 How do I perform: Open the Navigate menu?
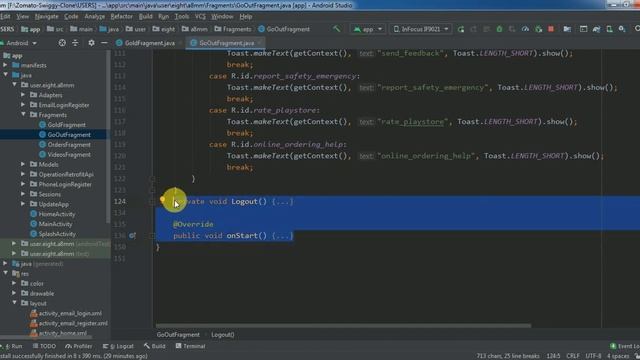(x=46, y=16)
